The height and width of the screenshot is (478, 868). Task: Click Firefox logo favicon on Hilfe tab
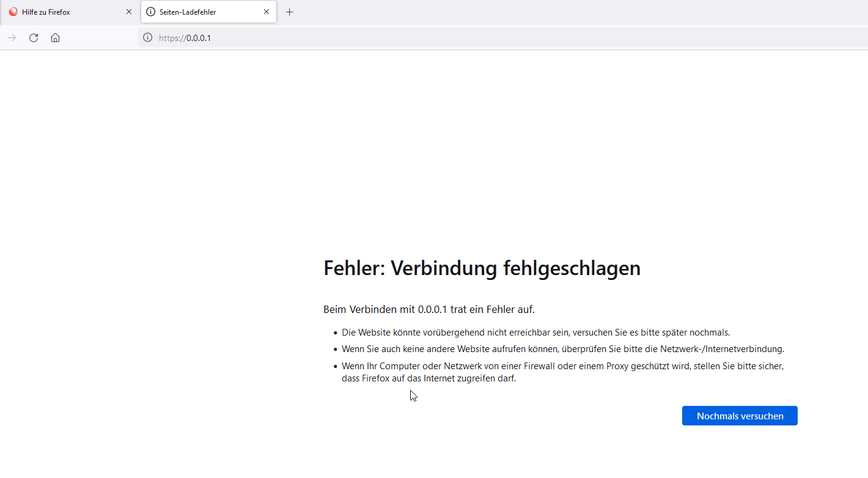pos(13,12)
